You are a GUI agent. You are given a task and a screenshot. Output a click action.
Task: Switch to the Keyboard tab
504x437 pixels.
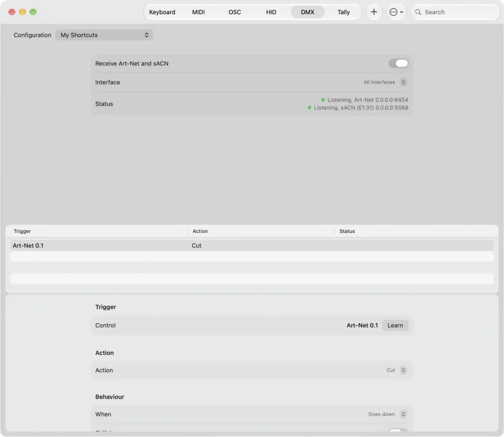[162, 12]
